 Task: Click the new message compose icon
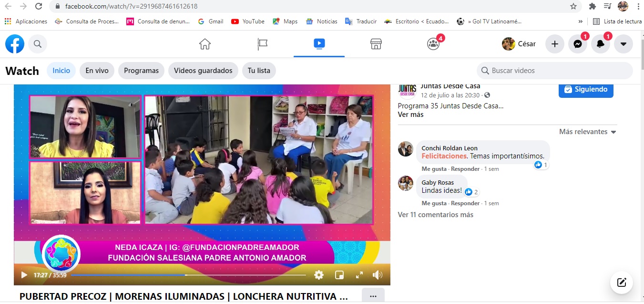[x=621, y=282]
